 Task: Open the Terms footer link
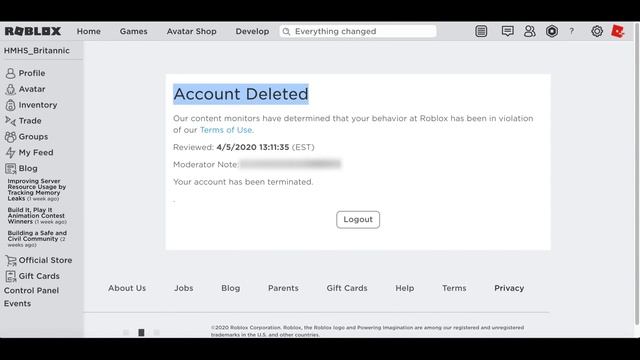tap(454, 288)
